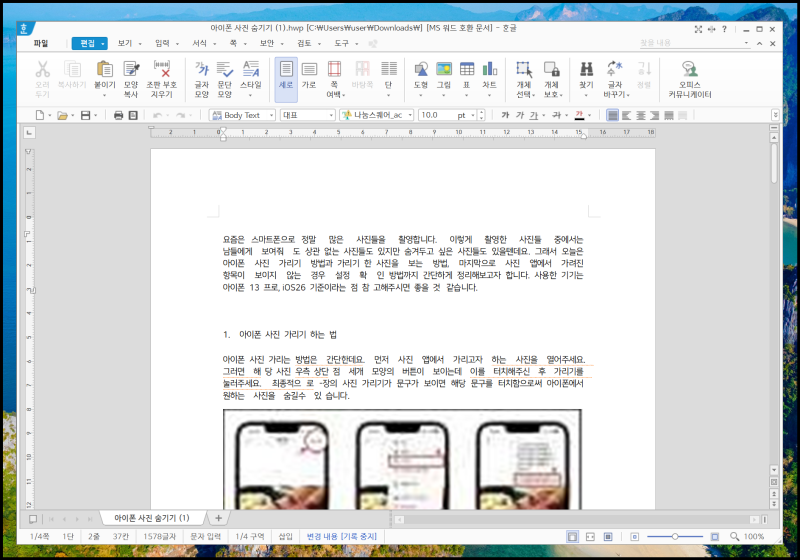Click the vertical scrollbar thumb
800x560 pixels.
774,163
